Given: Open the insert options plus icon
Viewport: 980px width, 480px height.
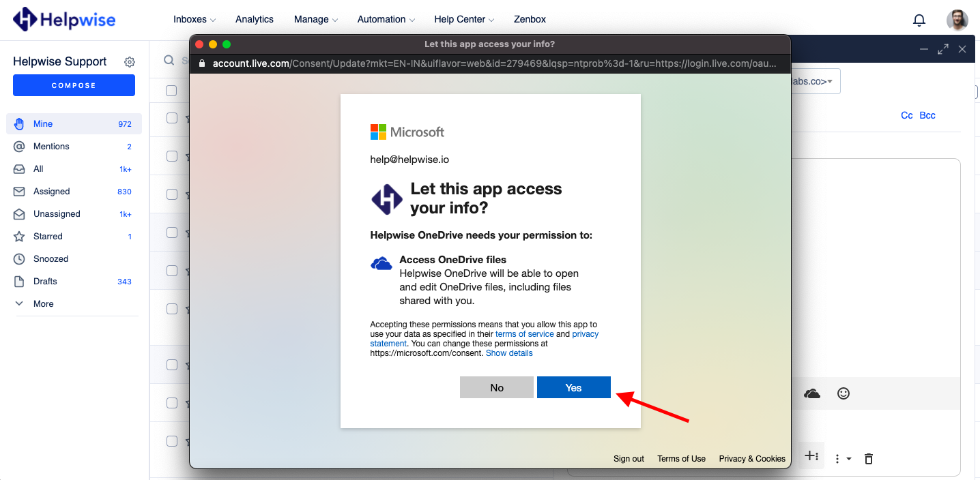Looking at the screenshot, I should [x=811, y=457].
